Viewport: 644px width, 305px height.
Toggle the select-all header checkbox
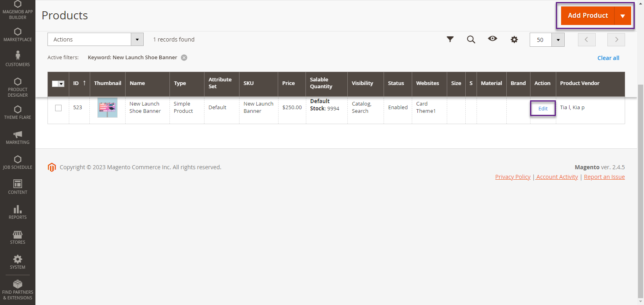pyautogui.click(x=56, y=84)
